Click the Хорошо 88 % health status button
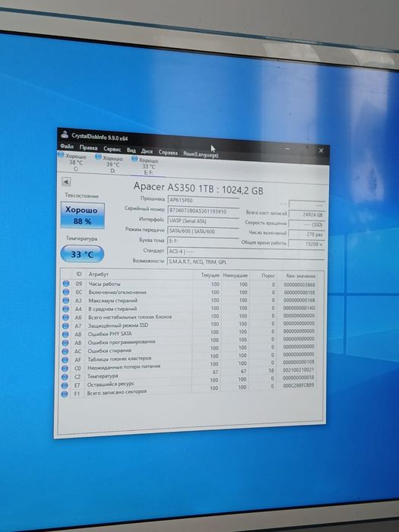Viewport: 399px width, 532px height. [x=82, y=216]
